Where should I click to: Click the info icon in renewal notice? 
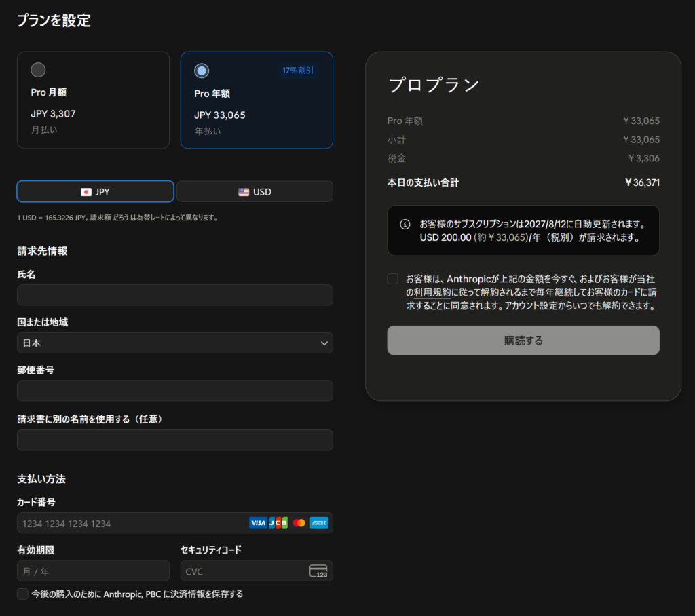click(405, 225)
